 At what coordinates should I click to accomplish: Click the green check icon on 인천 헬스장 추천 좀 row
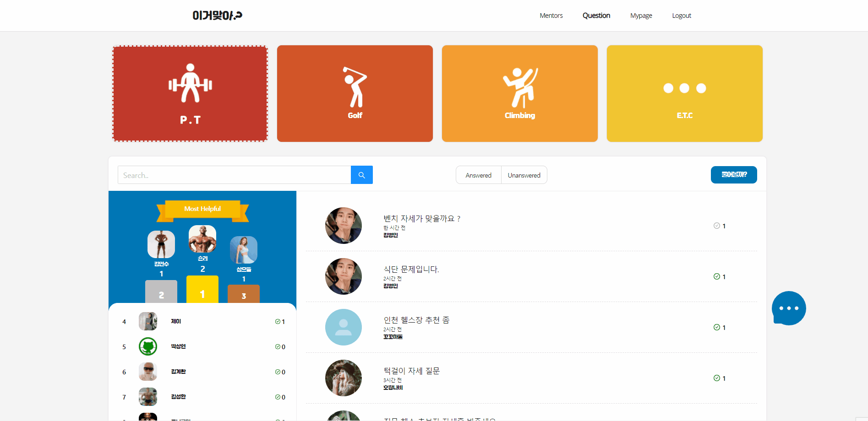[717, 327]
